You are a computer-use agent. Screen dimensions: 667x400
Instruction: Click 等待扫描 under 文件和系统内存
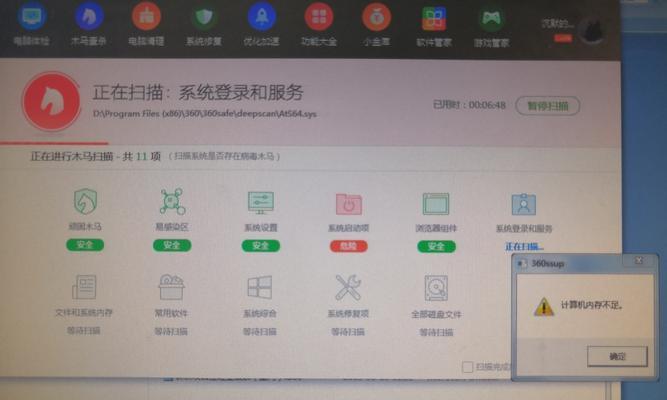click(83, 331)
